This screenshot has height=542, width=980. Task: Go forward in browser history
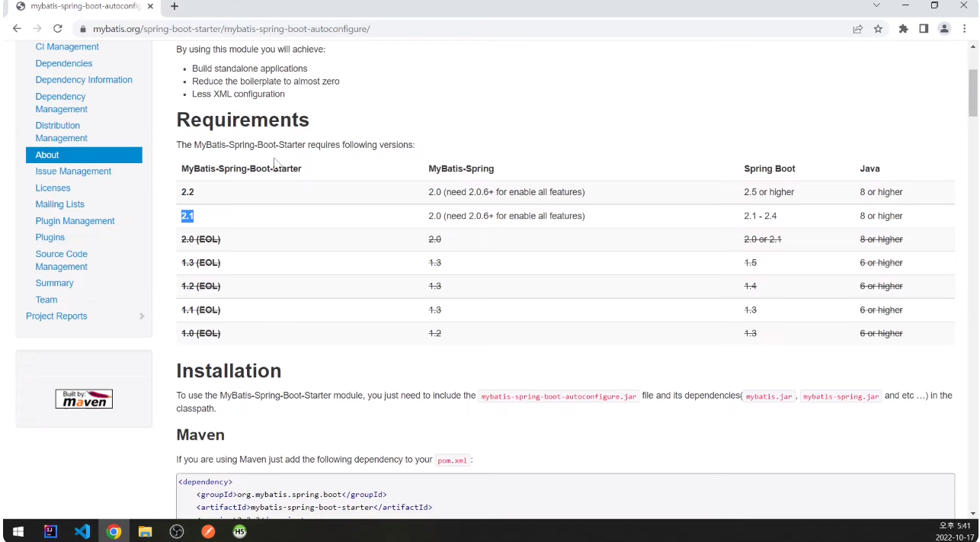(37, 29)
